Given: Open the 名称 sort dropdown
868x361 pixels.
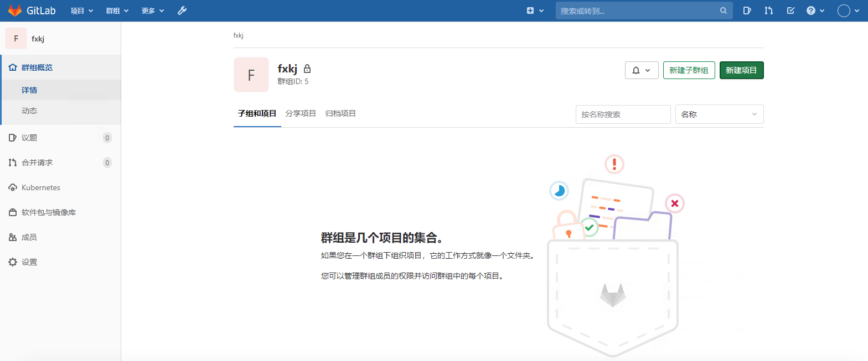Looking at the screenshot, I should (x=720, y=114).
